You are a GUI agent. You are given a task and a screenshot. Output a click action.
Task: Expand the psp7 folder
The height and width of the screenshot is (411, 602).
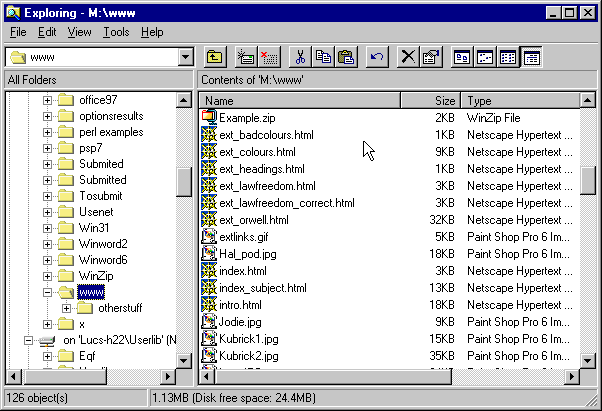[47, 149]
